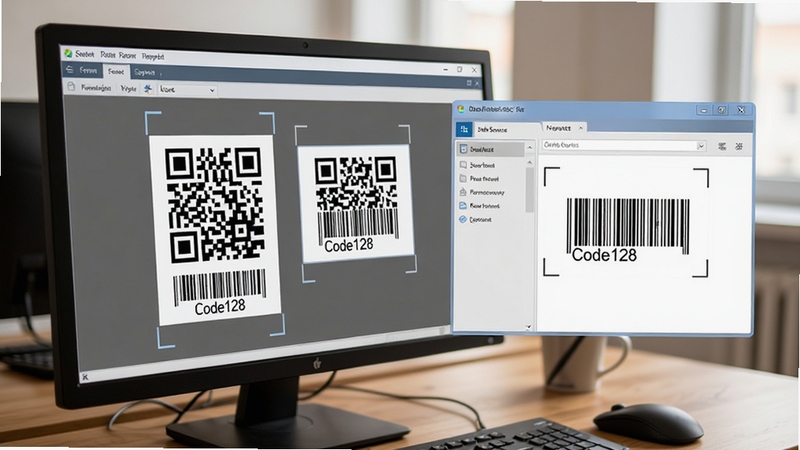This screenshot has height=450, width=800.
Task: Select the white active tab in the monitor window
Action: pyautogui.click(x=116, y=71)
